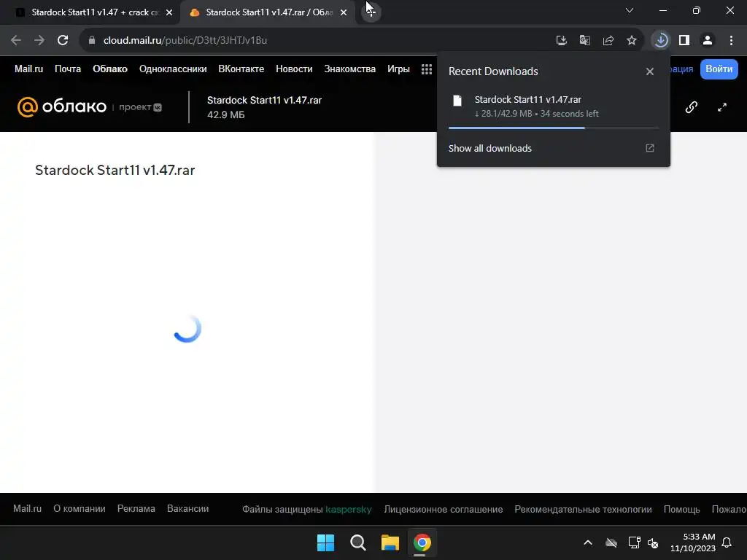Open Помощь footer link
Viewport: 747px width, 560px height.
682,509
